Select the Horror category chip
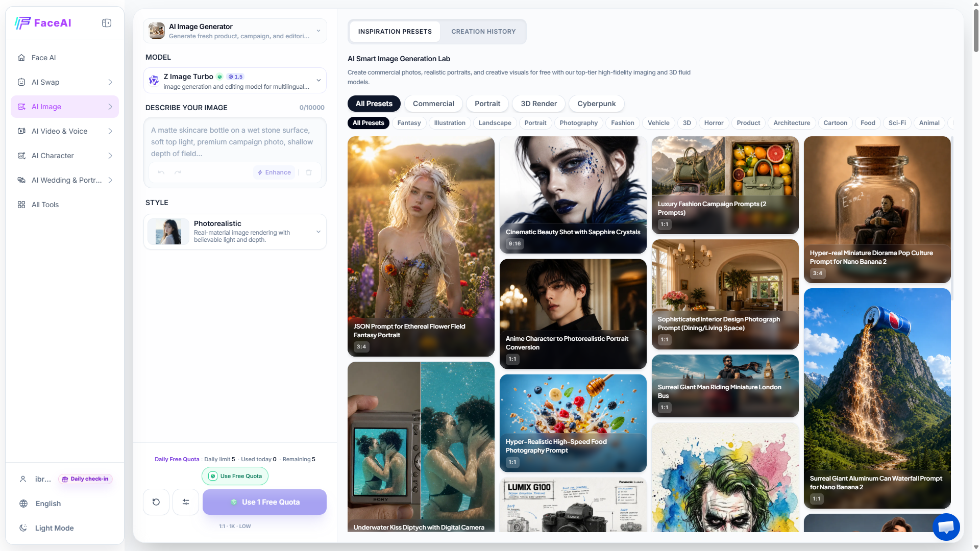980x551 pixels. pyautogui.click(x=714, y=123)
